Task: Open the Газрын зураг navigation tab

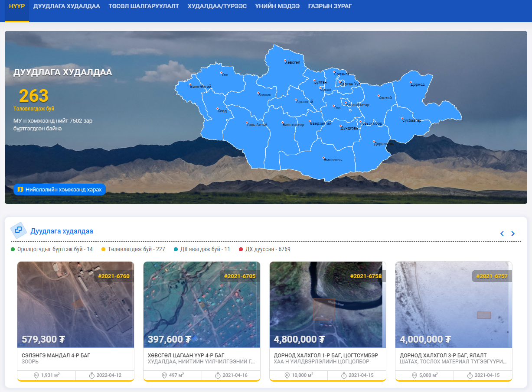Action: (330, 6)
